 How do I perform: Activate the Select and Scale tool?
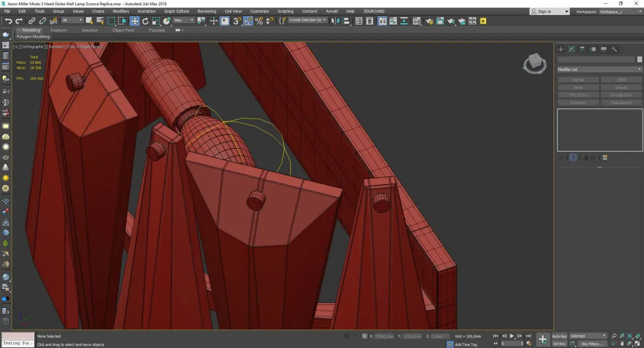156,21
